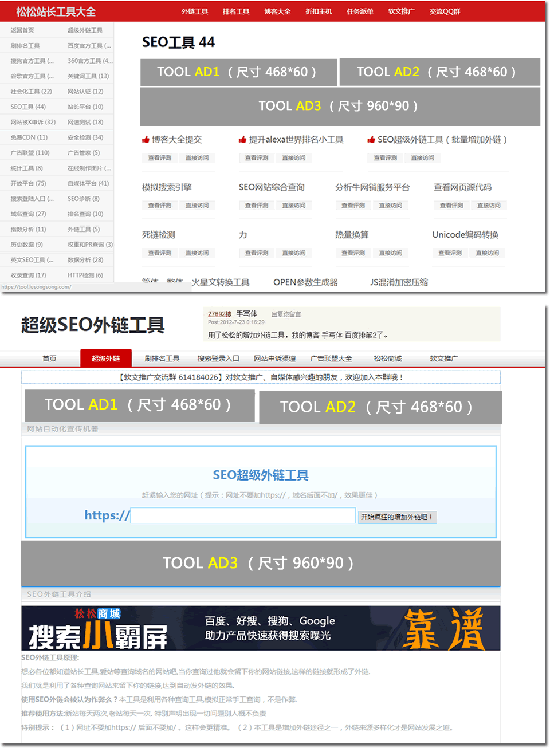
Task: Open 关键词工具 (13) sidebar category
Action: coord(88,76)
